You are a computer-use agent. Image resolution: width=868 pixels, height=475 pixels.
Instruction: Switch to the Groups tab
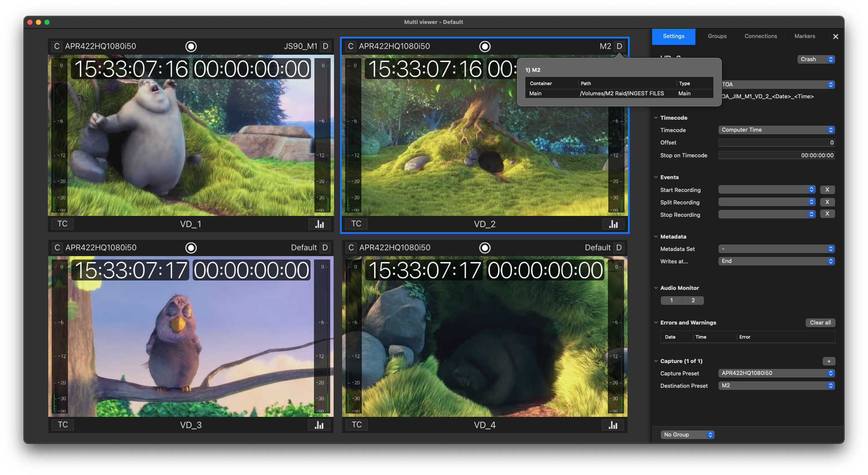click(717, 36)
